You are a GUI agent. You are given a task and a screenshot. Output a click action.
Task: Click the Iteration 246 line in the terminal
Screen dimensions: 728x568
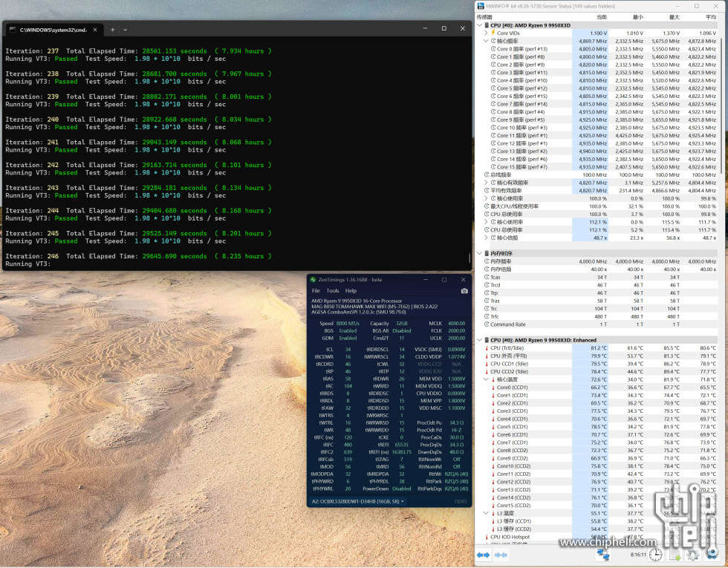(138, 256)
